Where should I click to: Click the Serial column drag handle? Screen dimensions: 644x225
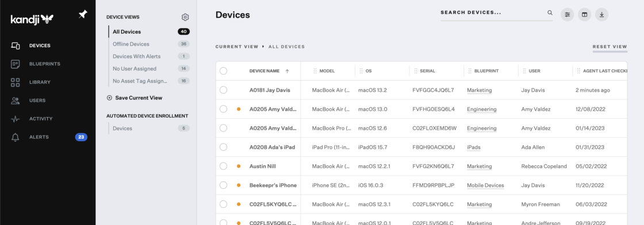[x=416, y=71]
